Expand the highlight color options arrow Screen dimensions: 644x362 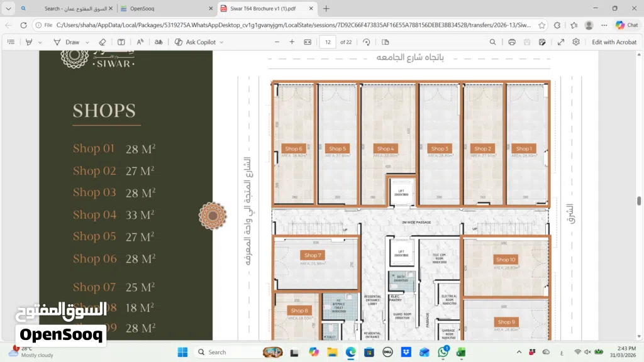tap(40, 42)
